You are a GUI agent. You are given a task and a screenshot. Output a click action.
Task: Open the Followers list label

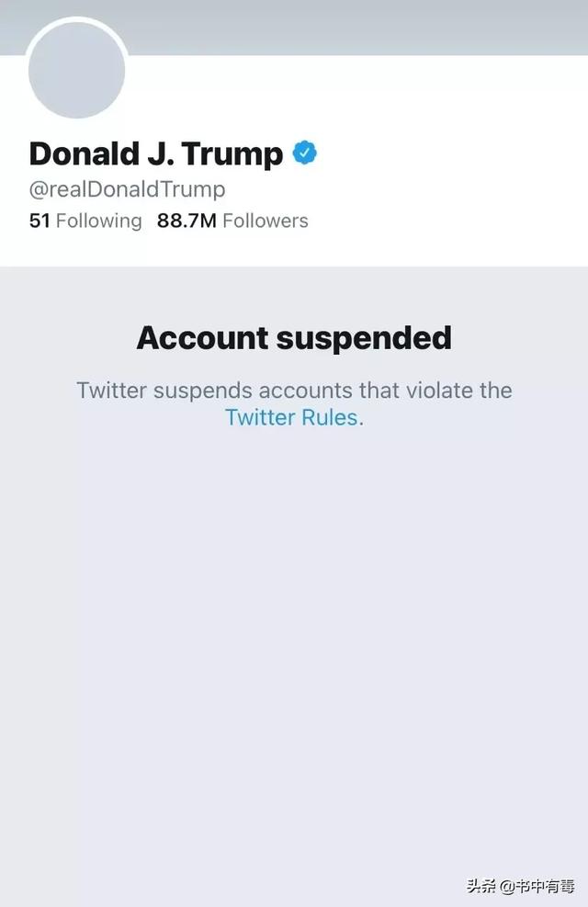pos(266,221)
